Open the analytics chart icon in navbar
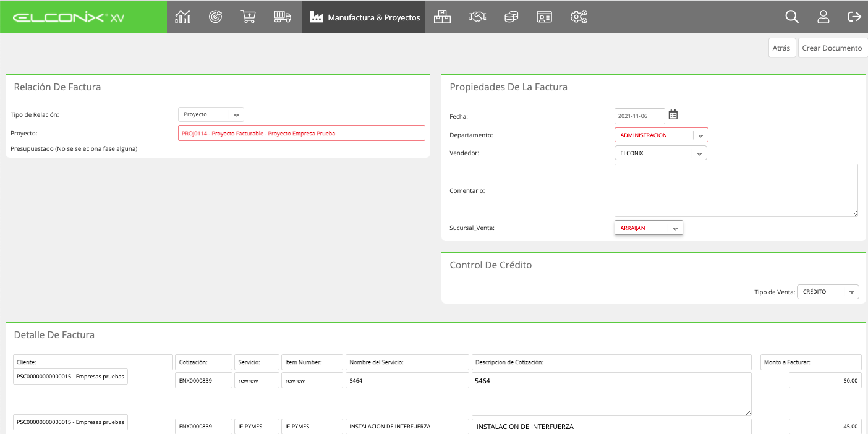The height and width of the screenshot is (434, 868). pos(183,17)
